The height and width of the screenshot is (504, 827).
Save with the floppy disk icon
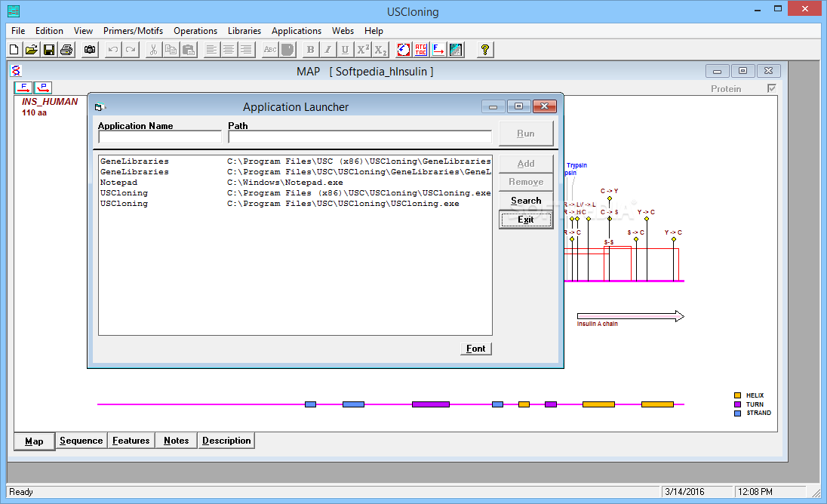coord(49,50)
